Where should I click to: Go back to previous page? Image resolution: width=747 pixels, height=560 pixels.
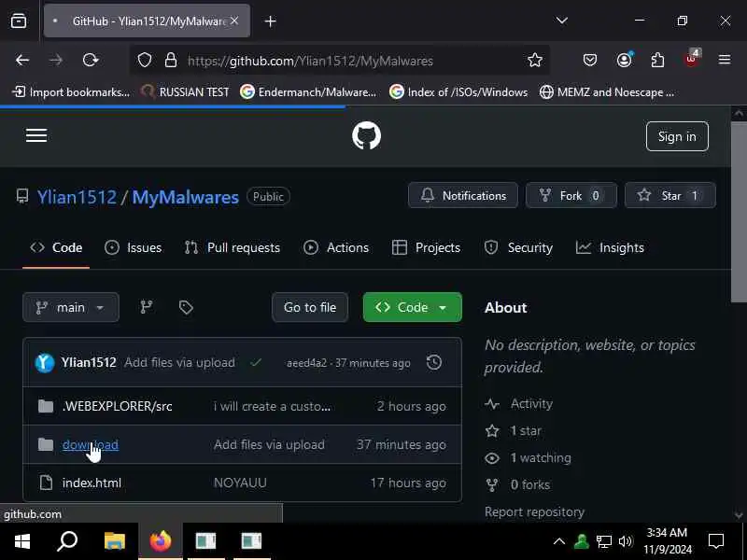click(x=22, y=60)
